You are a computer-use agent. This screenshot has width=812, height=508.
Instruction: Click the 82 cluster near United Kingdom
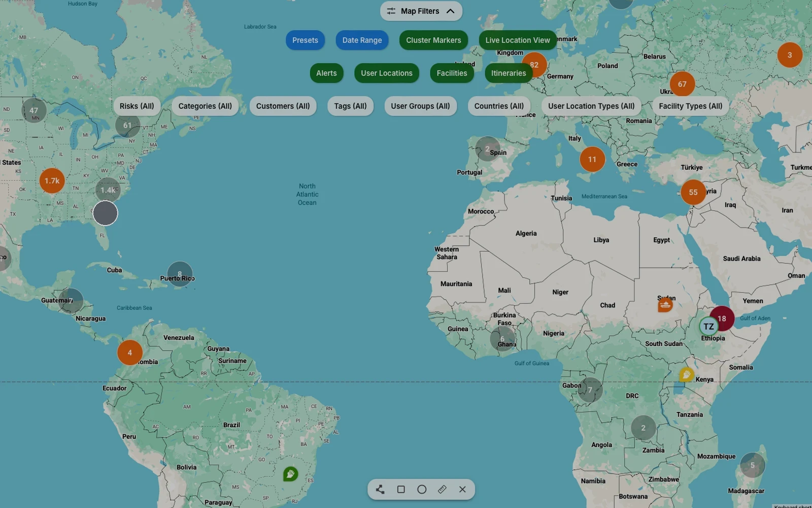click(x=534, y=65)
